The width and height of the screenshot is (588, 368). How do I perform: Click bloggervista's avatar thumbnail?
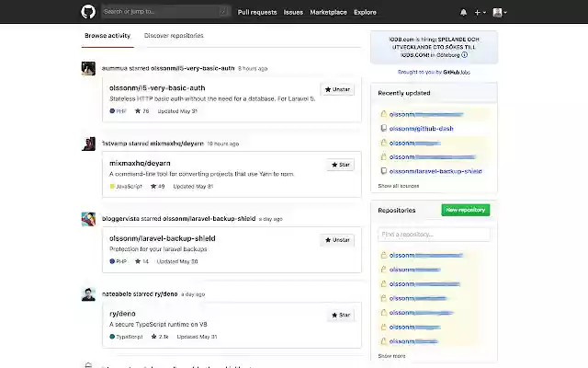(88, 219)
